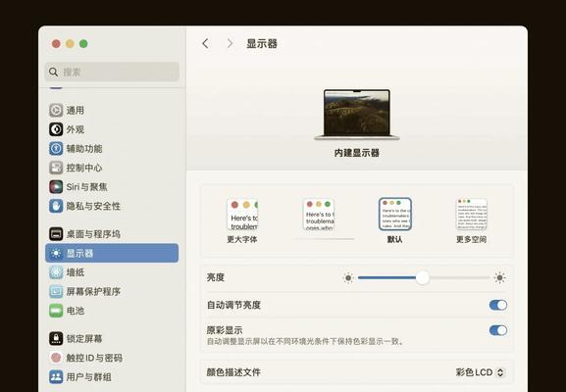This screenshot has width=566, height=392.
Task: Open 通用 General settings icon
Action: (56, 110)
